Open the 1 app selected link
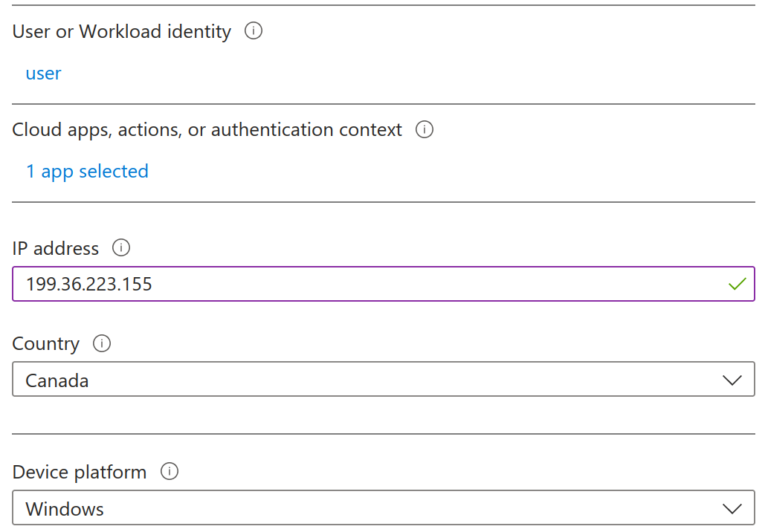 (87, 172)
